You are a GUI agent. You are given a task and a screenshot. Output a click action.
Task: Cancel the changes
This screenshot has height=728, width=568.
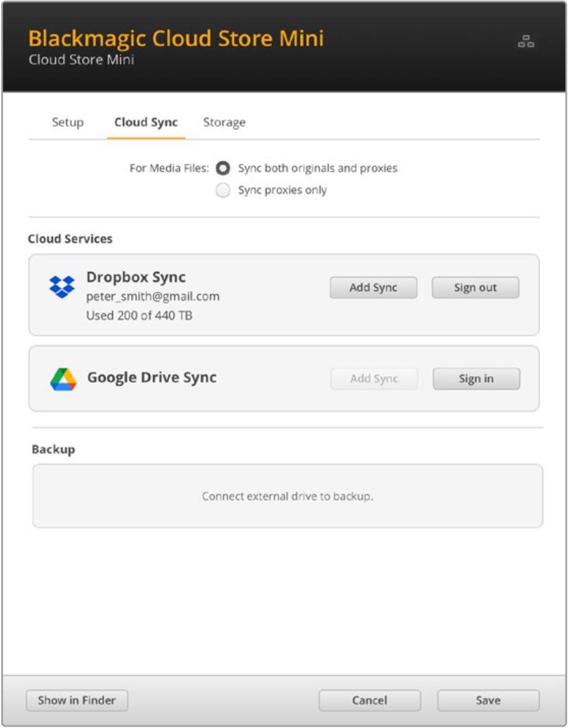click(x=370, y=700)
